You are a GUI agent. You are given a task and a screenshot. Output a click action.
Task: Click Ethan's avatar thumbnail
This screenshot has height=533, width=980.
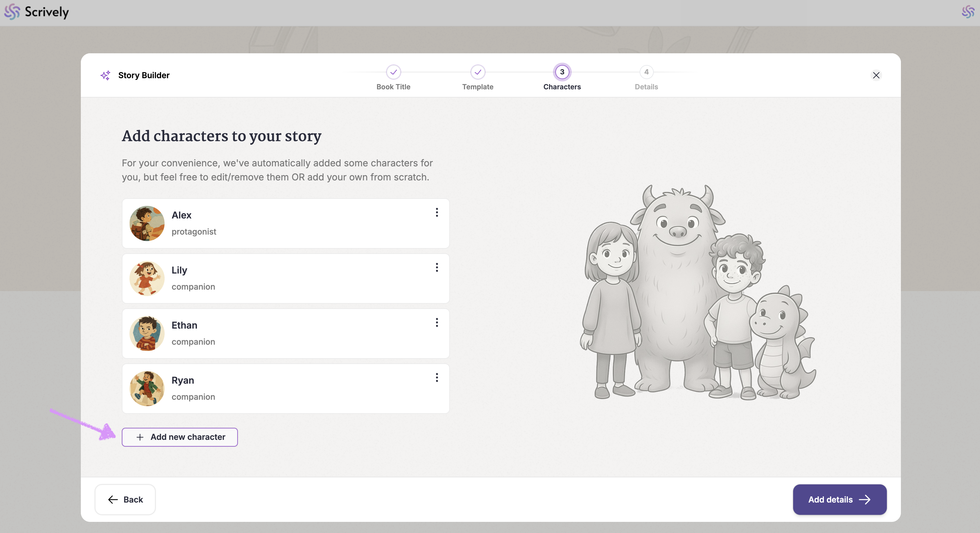coord(147,334)
